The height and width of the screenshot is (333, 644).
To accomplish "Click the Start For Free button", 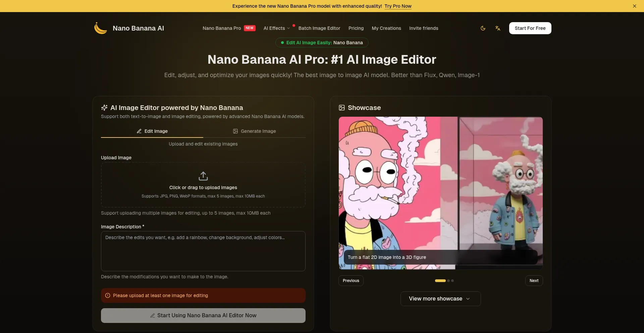I will coord(530,28).
